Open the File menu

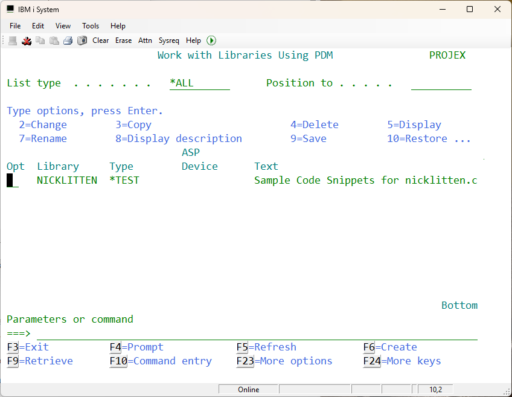15,26
